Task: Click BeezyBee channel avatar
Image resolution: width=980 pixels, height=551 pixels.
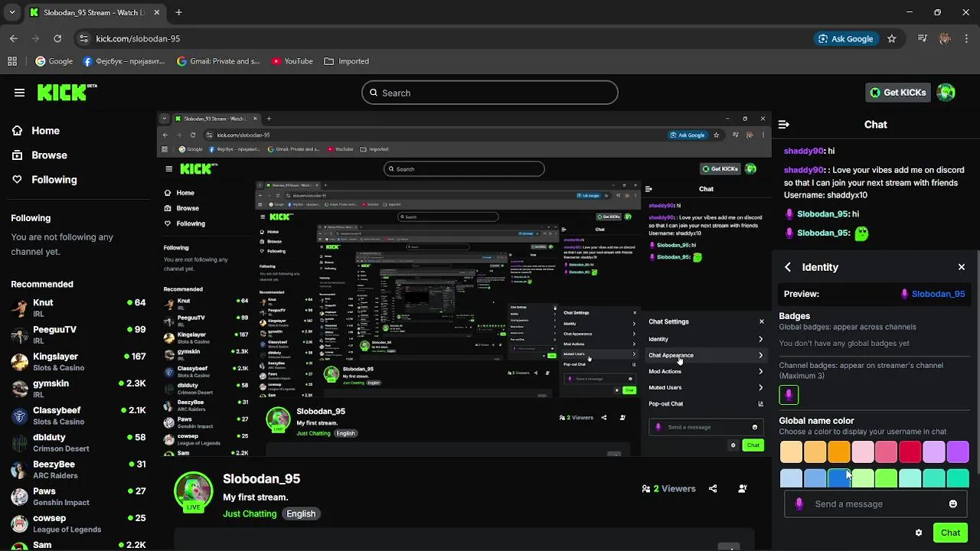Action: [20, 470]
